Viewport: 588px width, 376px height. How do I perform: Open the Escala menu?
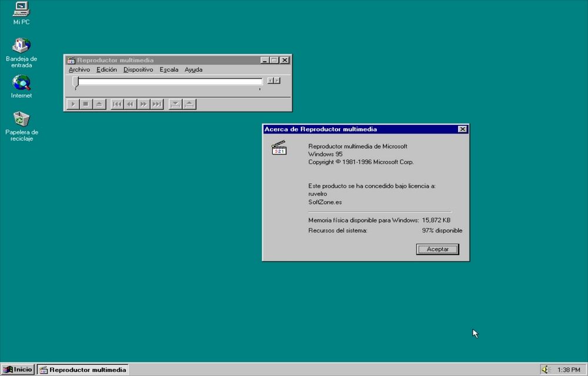tap(169, 69)
